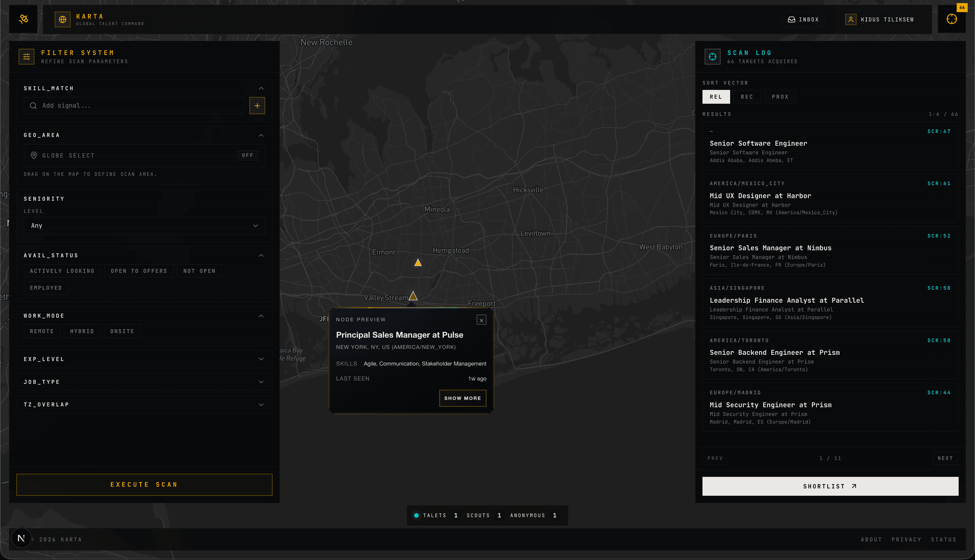Click SHOW MORE in the Node Preview popup
Image resolution: width=975 pixels, height=560 pixels.
tap(463, 398)
